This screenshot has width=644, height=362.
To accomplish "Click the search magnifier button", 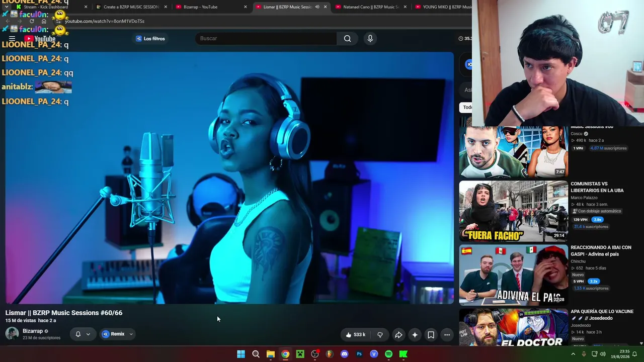I will point(347,39).
